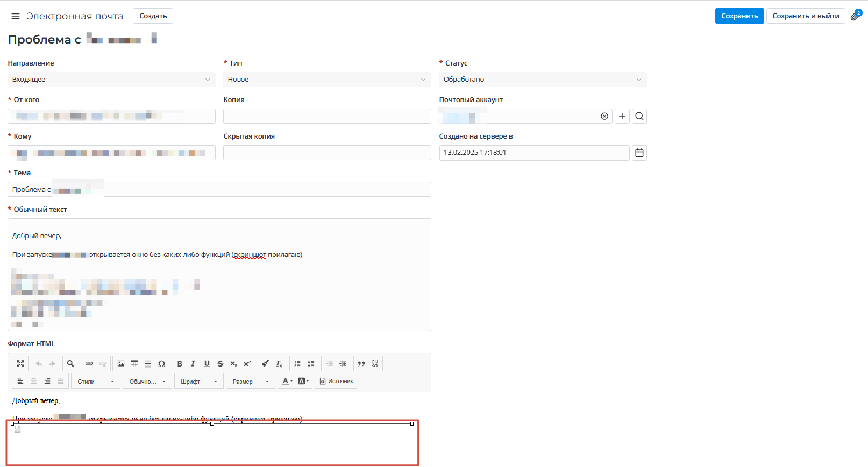Toggle bold formatting
This screenshot has height=467, width=868.
pyautogui.click(x=180, y=364)
